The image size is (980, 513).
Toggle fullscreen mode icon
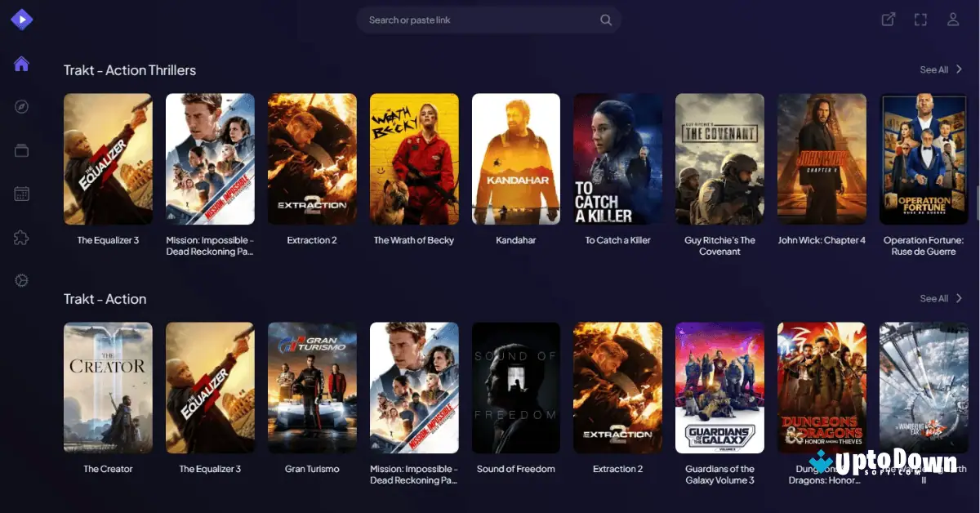tap(920, 20)
